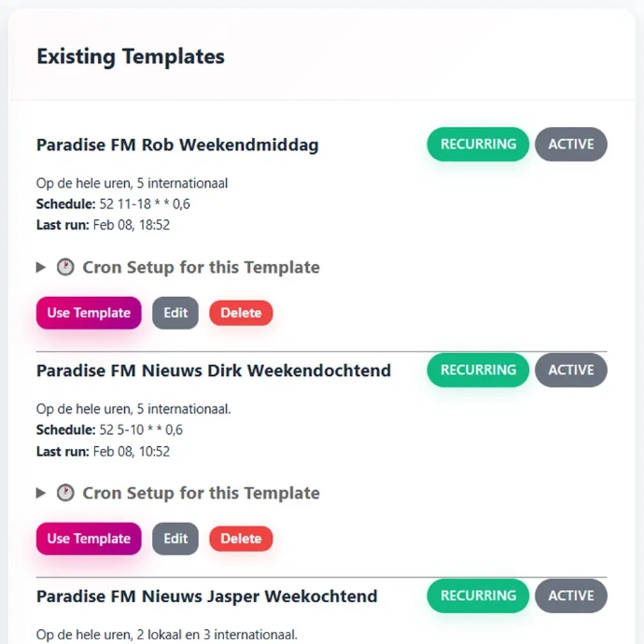Expand Cron Setup triangle for Dirk Weekendochtend
The height and width of the screenshot is (644, 644).
click(41, 494)
